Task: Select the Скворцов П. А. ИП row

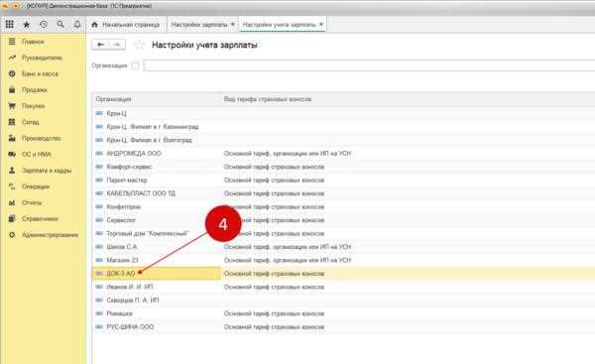Action: [x=343, y=301]
